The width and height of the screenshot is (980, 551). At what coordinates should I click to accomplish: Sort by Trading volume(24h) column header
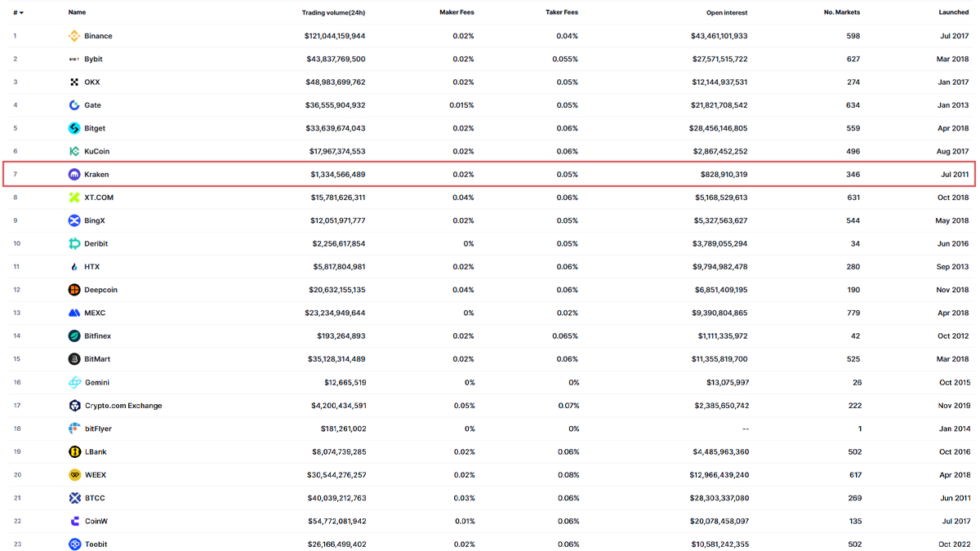pos(333,13)
